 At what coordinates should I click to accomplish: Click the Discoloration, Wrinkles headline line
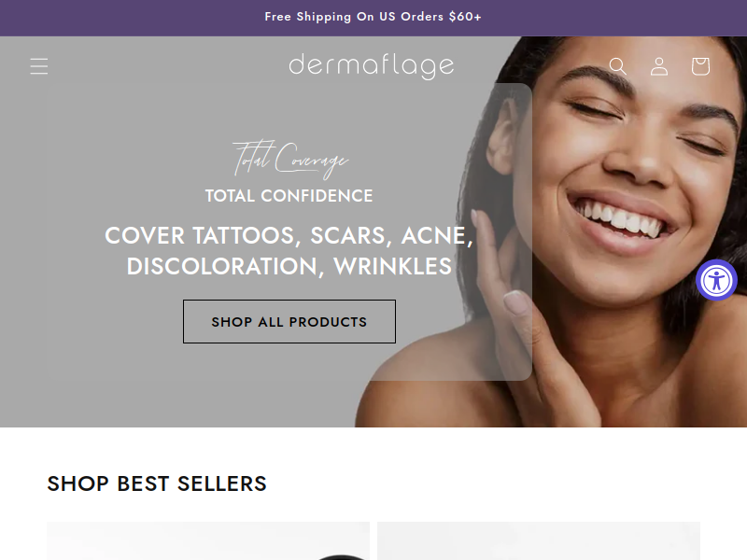coord(289,266)
